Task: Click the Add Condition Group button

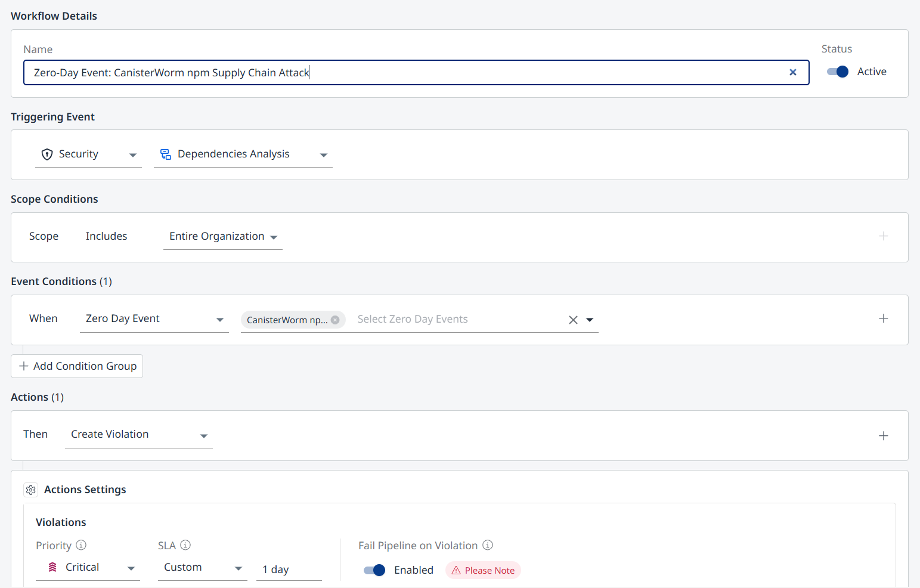Action: (77, 366)
